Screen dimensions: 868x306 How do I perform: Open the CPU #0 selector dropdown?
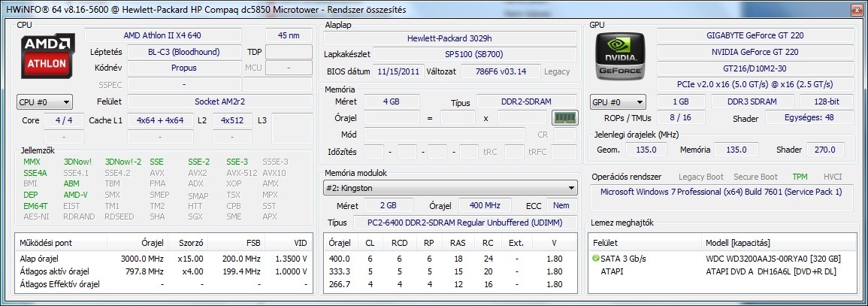click(44, 102)
